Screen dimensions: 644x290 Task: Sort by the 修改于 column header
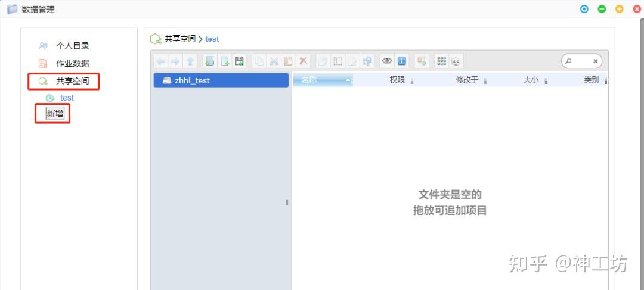(x=467, y=80)
